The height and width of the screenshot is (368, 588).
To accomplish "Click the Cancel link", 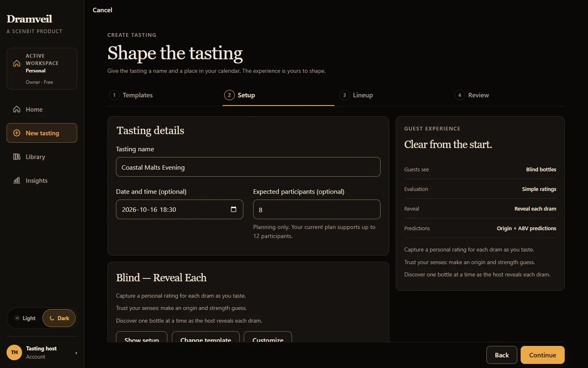I will click(x=102, y=10).
